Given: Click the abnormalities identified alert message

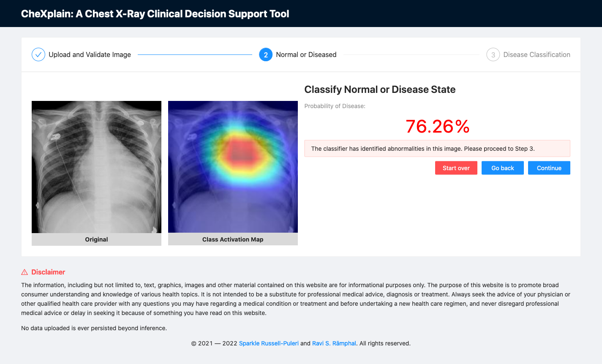Looking at the screenshot, I should coord(437,149).
